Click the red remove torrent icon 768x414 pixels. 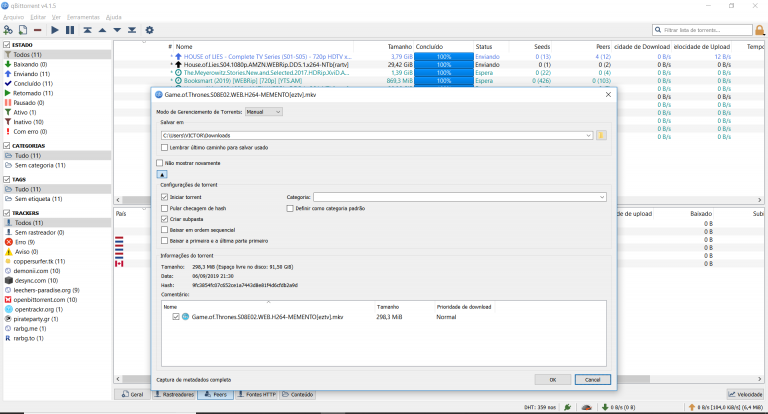point(39,30)
